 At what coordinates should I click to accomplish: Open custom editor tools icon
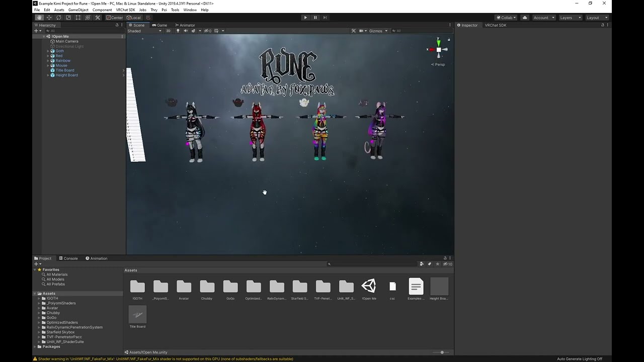[x=98, y=18]
